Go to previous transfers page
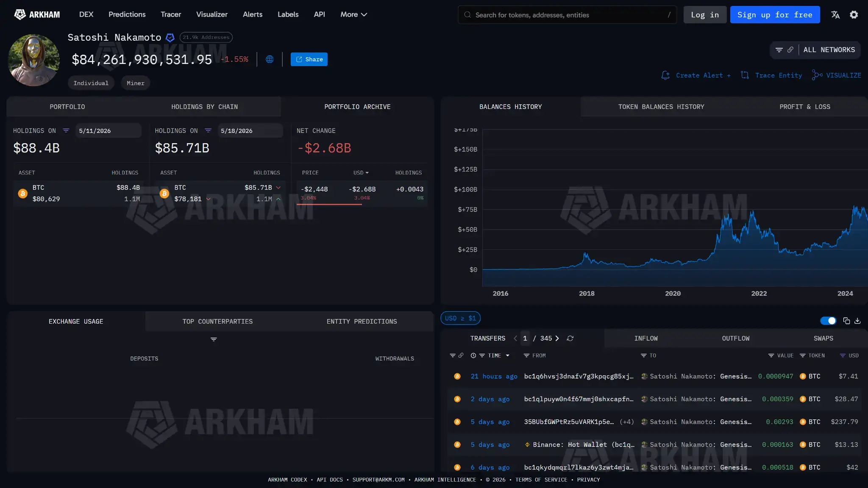 pos(515,338)
